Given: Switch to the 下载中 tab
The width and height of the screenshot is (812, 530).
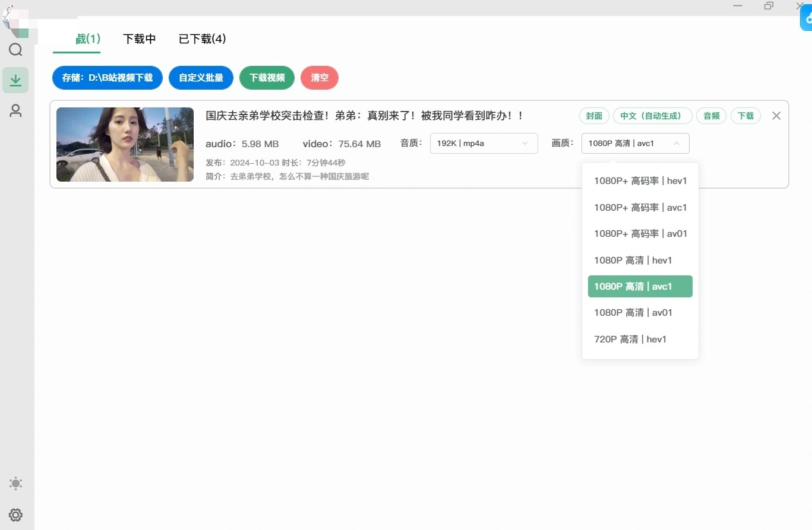Looking at the screenshot, I should [x=139, y=39].
